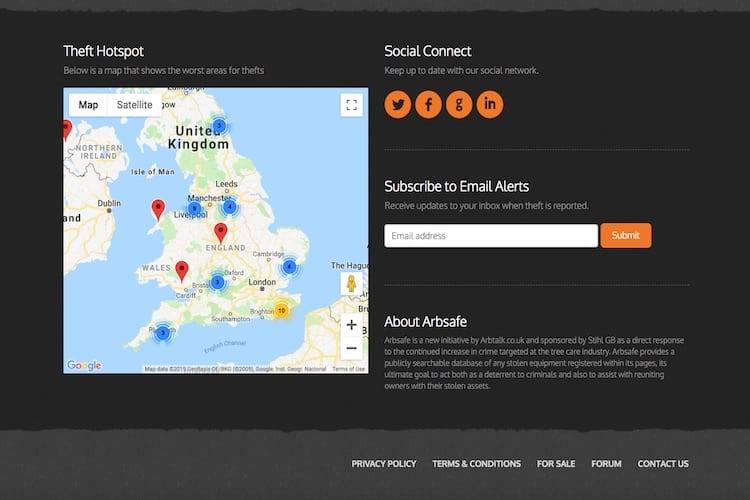Open the Contact Us footer link
This screenshot has width=750, height=500.
point(663,464)
